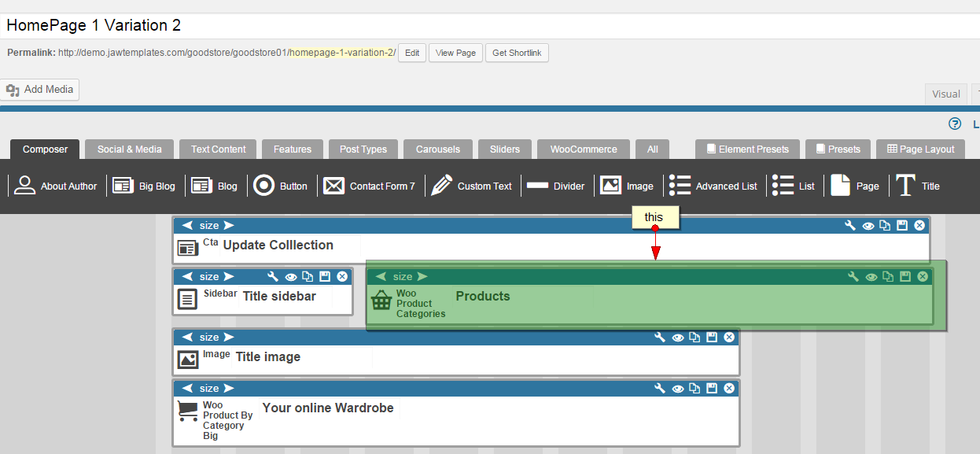Click the Advanced List element icon
This screenshot has height=454, width=980.
pyautogui.click(x=680, y=186)
